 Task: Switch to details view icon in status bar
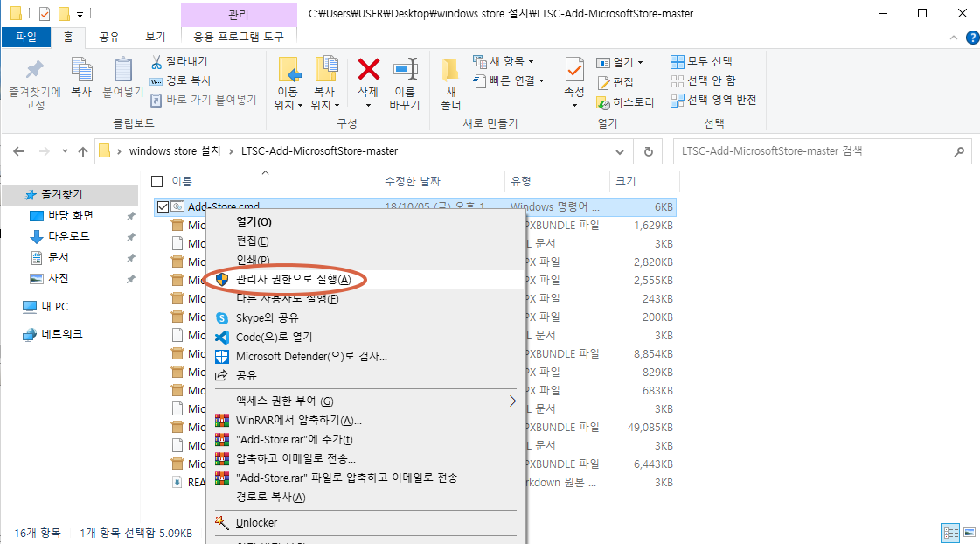coord(950,534)
